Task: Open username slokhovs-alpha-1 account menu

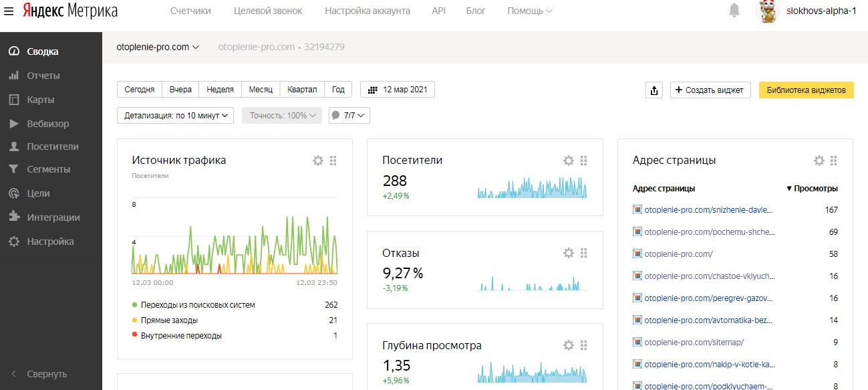Action: click(821, 11)
